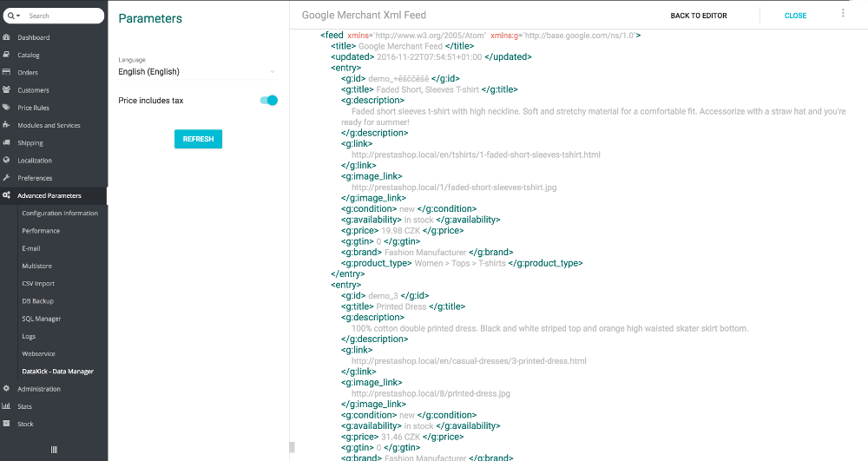
Task: Open the Logs submenu item
Action: [29, 337]
